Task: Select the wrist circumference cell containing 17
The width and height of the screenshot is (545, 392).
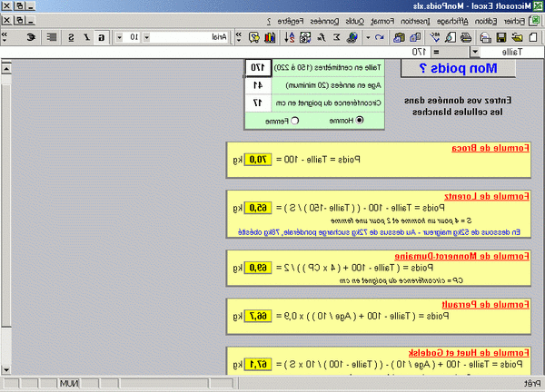Action: click(258, 103)
